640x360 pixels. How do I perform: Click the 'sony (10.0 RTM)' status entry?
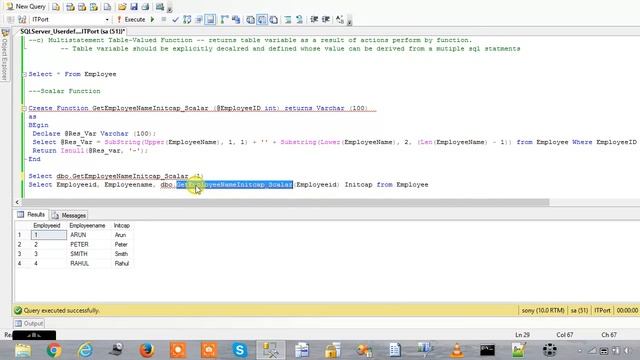pos(543,311)
